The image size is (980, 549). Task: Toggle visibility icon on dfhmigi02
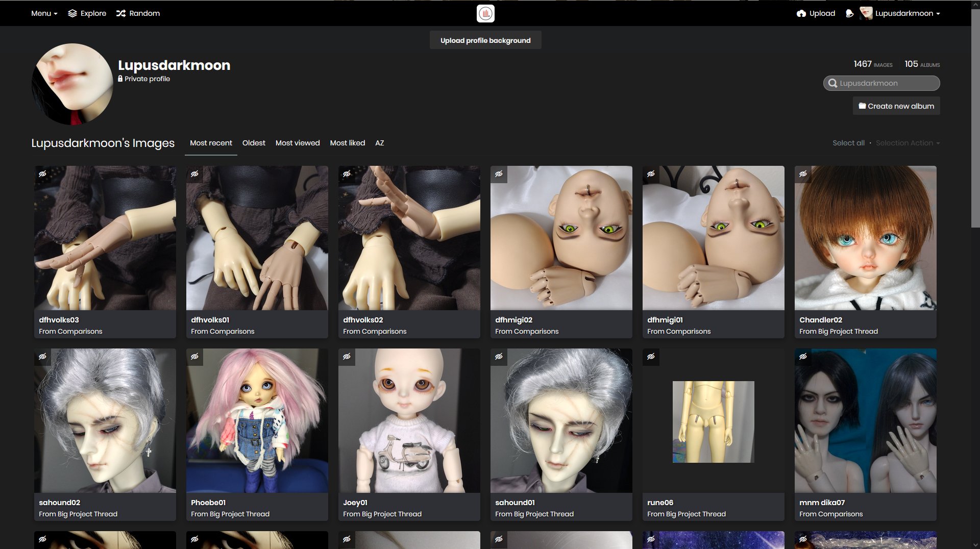499,174
